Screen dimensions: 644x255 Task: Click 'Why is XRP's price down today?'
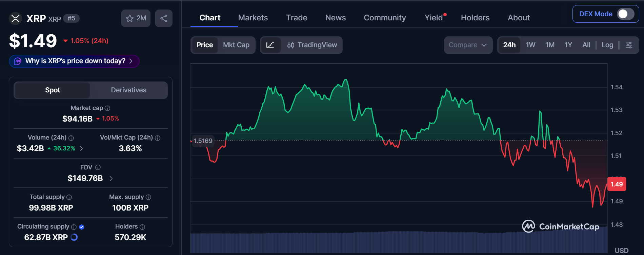74,61
